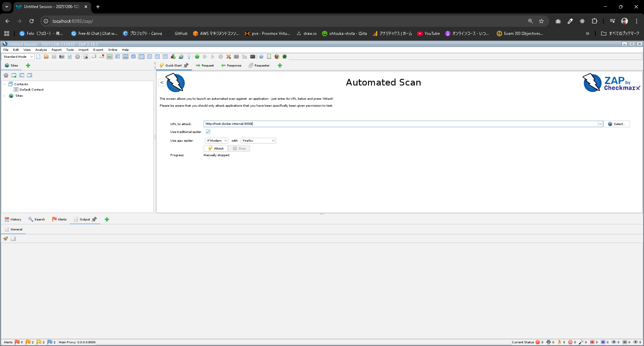Open the Standard Mode dropdown
Image resolution: width=644 pixels, height=346 pixels.
coord(18,57)
